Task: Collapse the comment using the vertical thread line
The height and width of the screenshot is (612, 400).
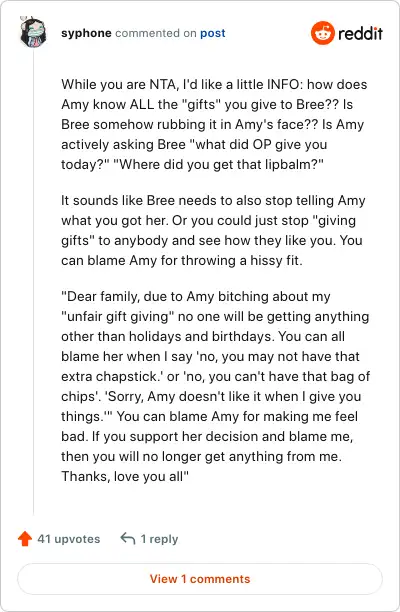Action: 33,281
